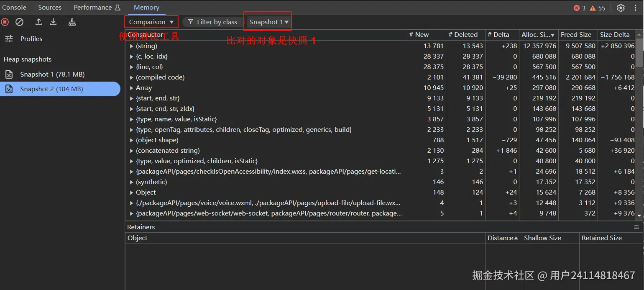This screenshot has width=644, height=290.
Task: Expand the {start, end, str} row
Action: (132, 98)
